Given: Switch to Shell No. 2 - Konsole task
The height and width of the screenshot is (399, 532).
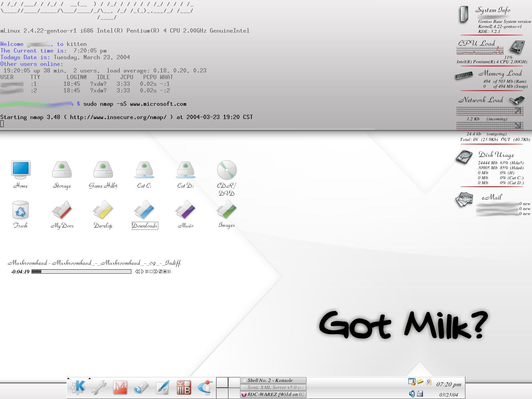Looking at the screenshot, I should (273, 380).
